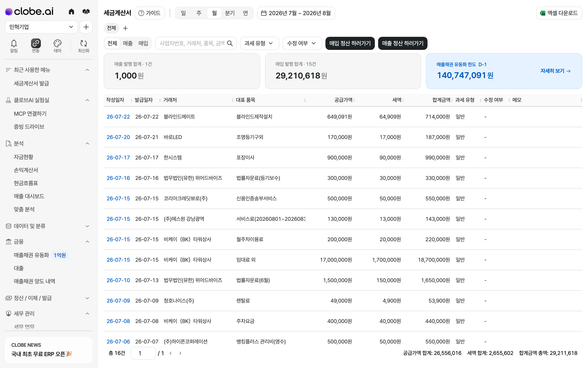Sort by the 공급가액 column header
The width and height of the screenshot is (588, 368).
(x=343, y=100)
